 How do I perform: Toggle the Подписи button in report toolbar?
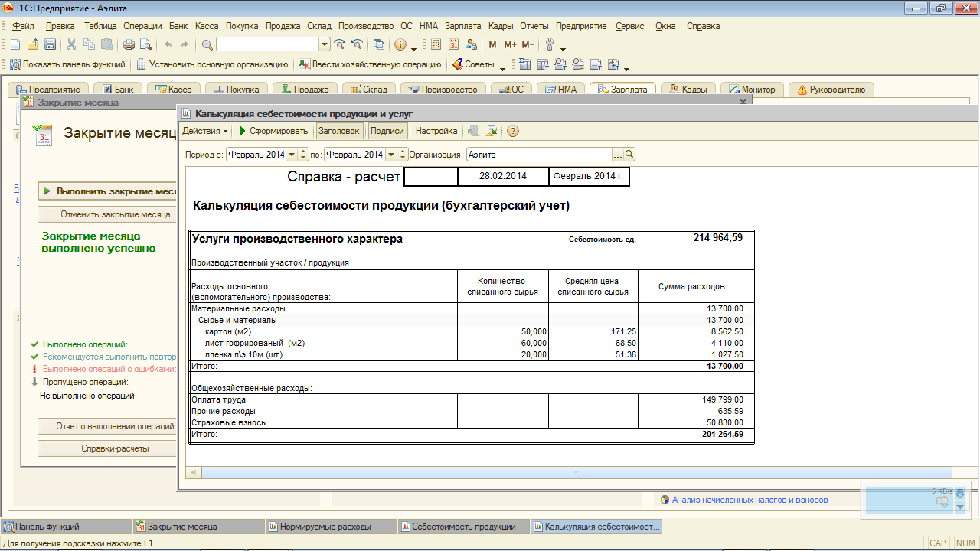(x=387, y=131)
